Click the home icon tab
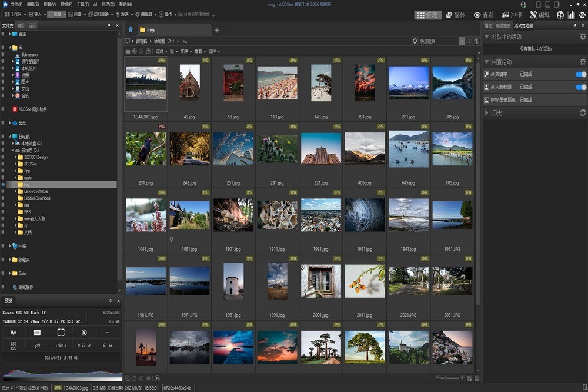Screen dimensions: 588x392 (131, 29)
